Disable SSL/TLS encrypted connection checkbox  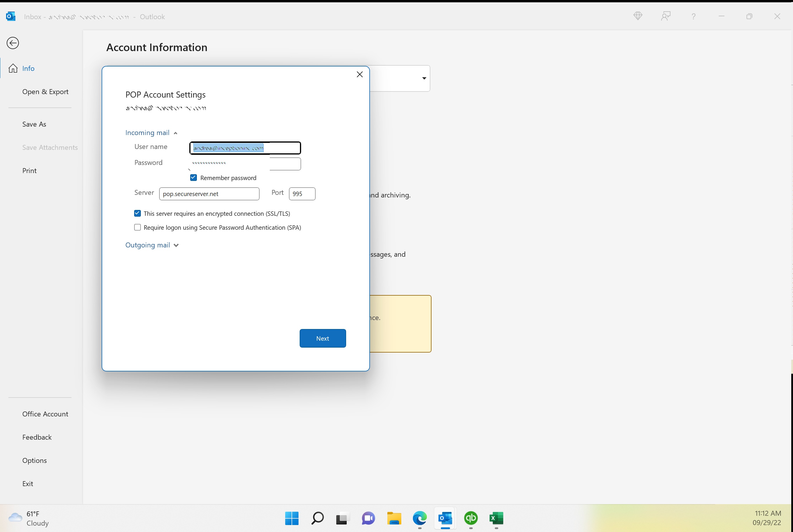(x=138, y=213)
